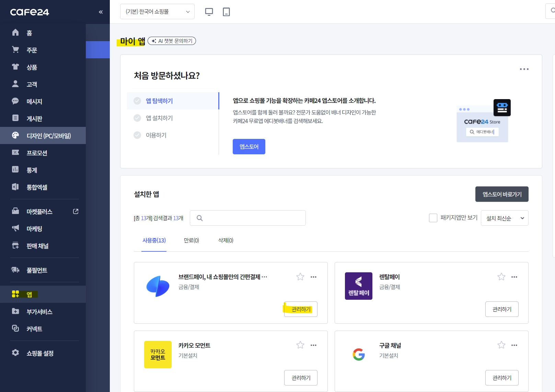The image size is (555, 392).
Task: Open the 디자인 (PC/모바일) menu
Action: point(43,135)
